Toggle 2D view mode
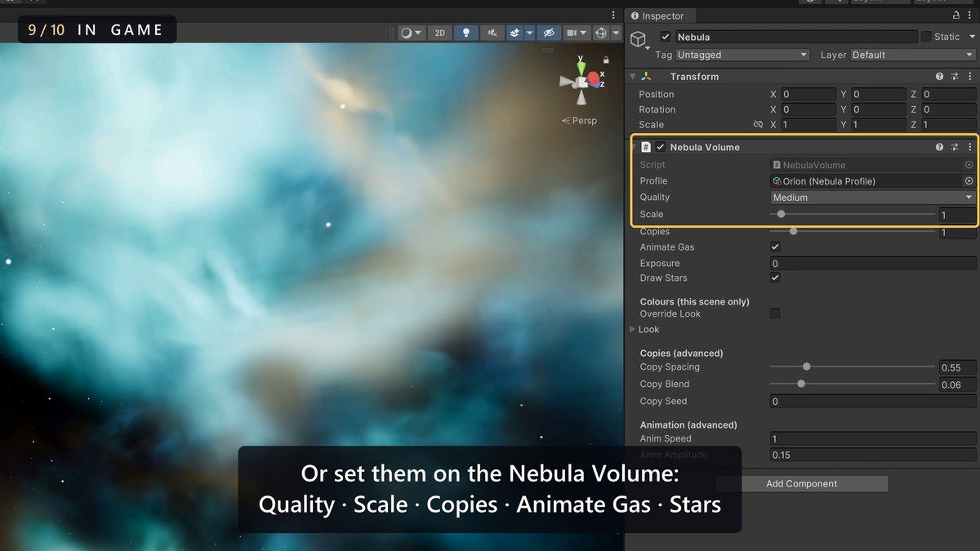 [x=440, y=33]
